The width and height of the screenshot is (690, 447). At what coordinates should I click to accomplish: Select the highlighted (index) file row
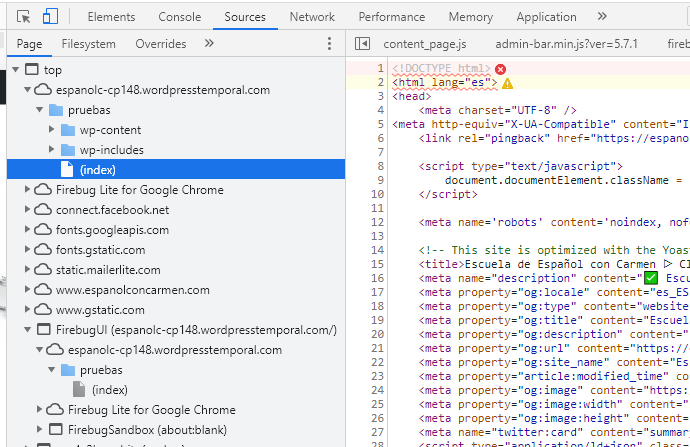pyautogui.click(x=176, y=169)
